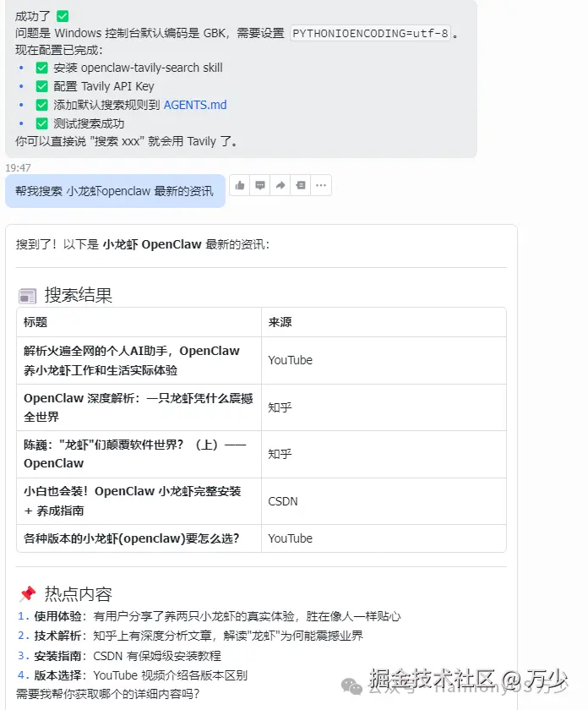The height and width of the screenshot is (710, 588).
Task: Click the '热点内容' heading
Action: point(79,594)
